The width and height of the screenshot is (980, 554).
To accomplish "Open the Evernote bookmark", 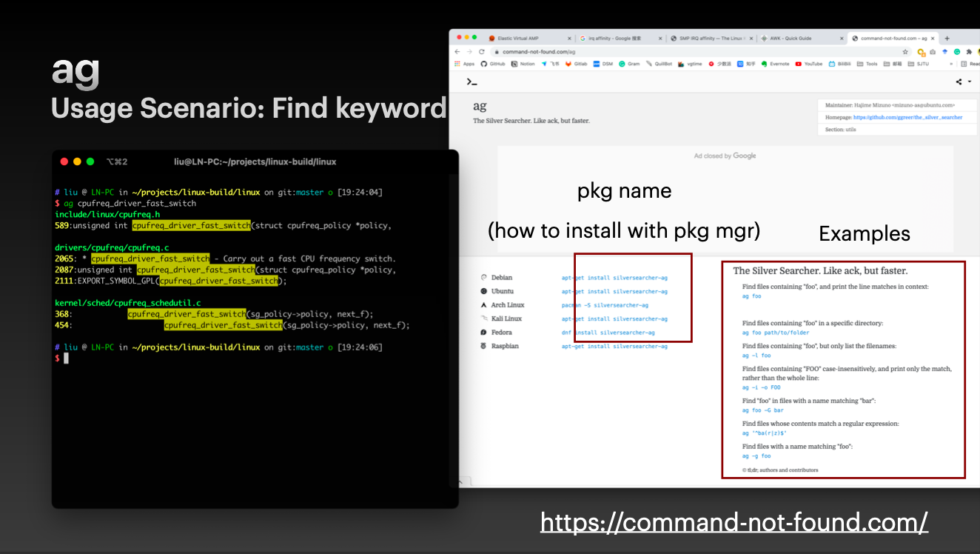I will pos(775,64).
